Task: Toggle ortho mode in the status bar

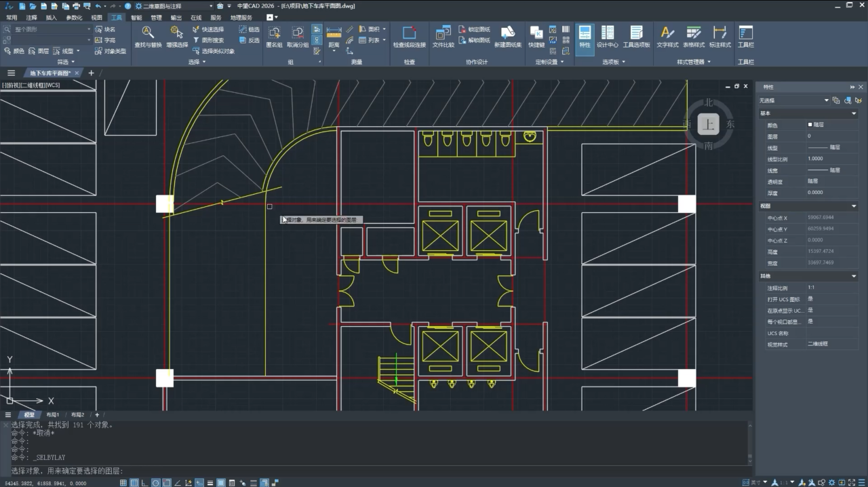Action: (145, 483)
